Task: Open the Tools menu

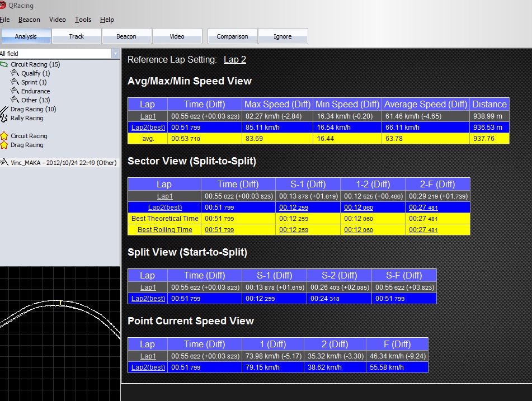Action: click(x=83, y=20)
